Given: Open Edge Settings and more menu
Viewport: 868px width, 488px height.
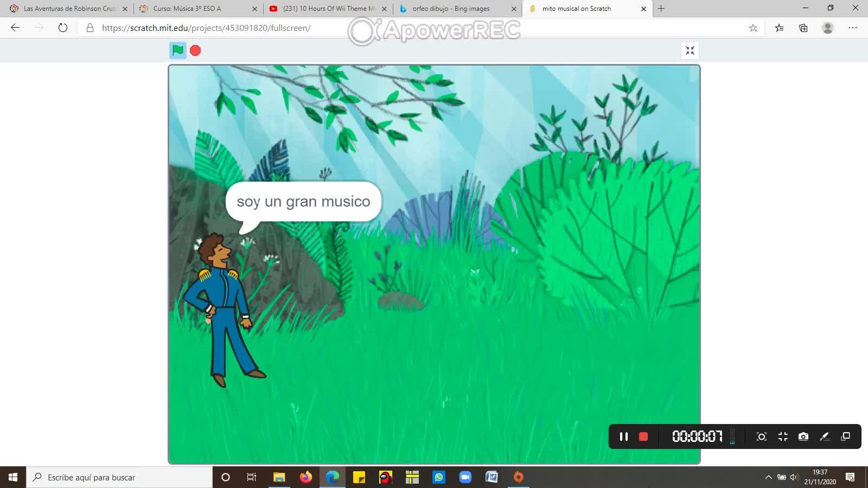Looking at the screenshot, I should click(853, 28).
